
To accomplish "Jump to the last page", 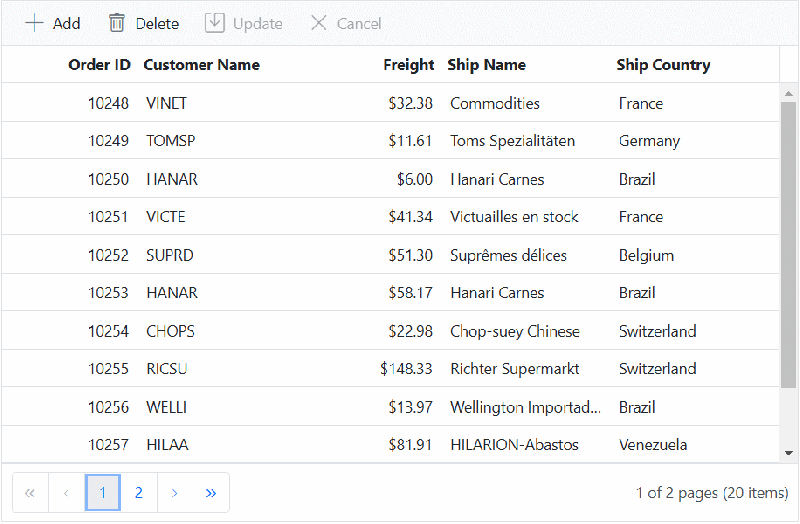I will (x=211, y=493).
